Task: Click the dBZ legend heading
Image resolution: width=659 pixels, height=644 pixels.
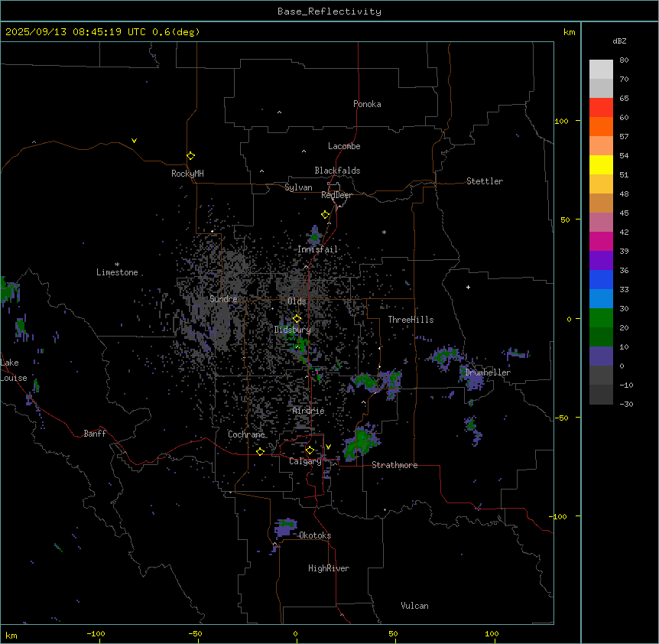Action: click(619, 41)
